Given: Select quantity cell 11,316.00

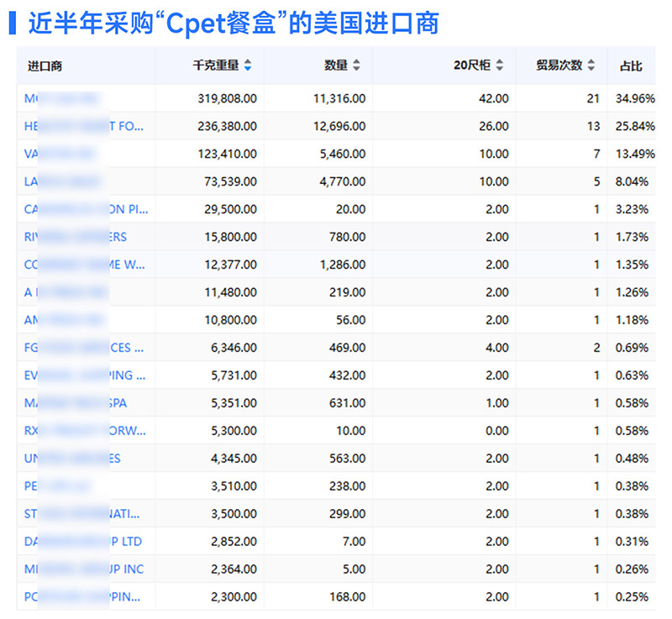Looking at the screenshot, I should 339,98.
